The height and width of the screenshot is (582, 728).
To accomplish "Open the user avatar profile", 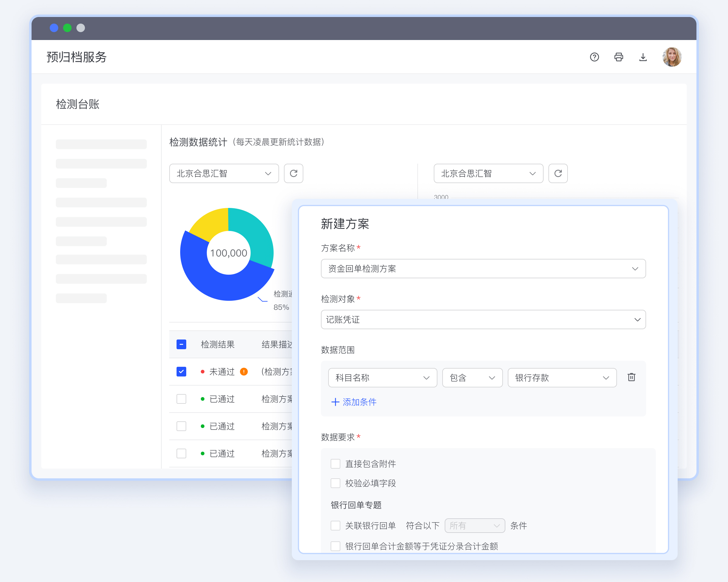I will 672,57.
